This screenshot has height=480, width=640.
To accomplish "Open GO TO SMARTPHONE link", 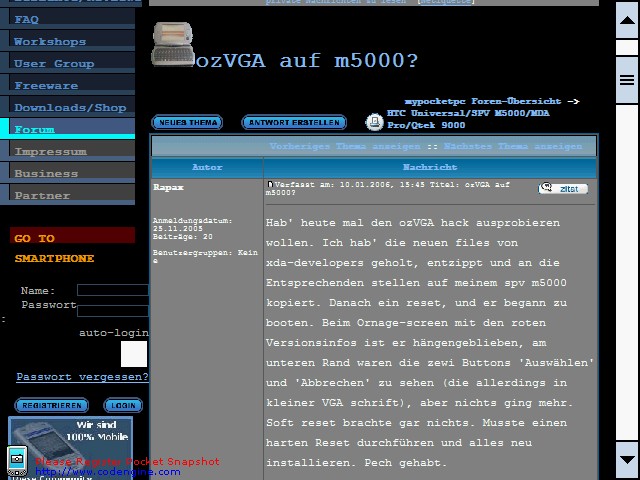I will tap(54, 248).
